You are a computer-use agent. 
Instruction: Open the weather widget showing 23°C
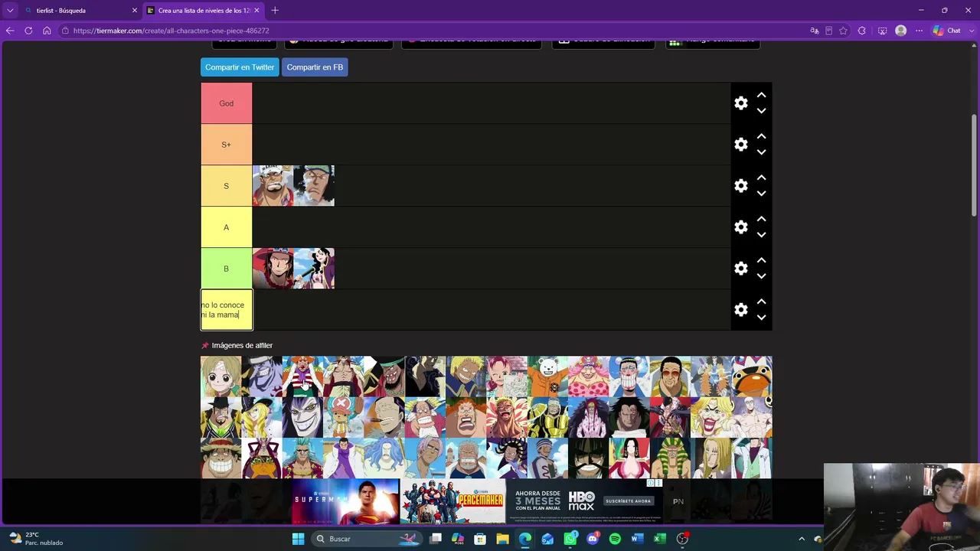(36, 539)
